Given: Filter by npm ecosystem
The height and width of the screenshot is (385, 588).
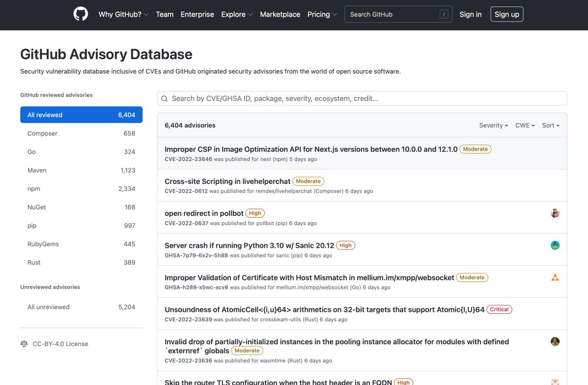Looking at the screenshot, I should click(x=81, y=189).
